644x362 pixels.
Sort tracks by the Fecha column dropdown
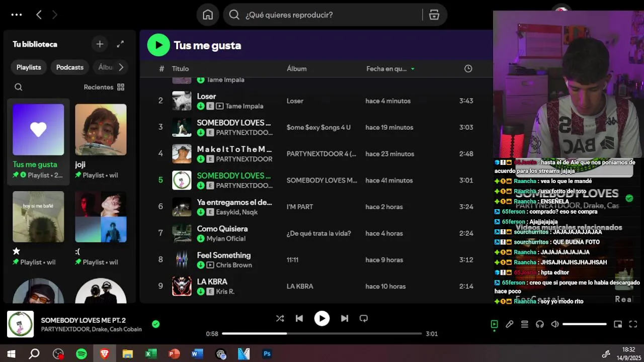[390, 69]
